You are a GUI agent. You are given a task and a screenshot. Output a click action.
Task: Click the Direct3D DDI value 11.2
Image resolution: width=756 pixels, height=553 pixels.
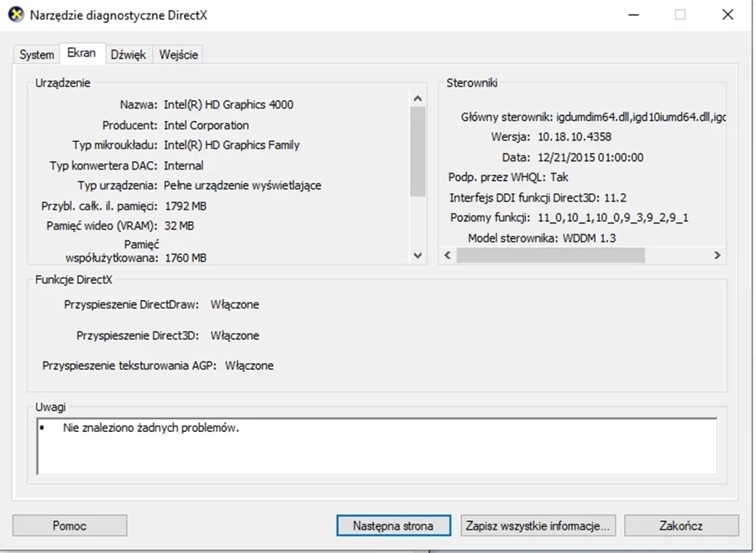(615, 197)
